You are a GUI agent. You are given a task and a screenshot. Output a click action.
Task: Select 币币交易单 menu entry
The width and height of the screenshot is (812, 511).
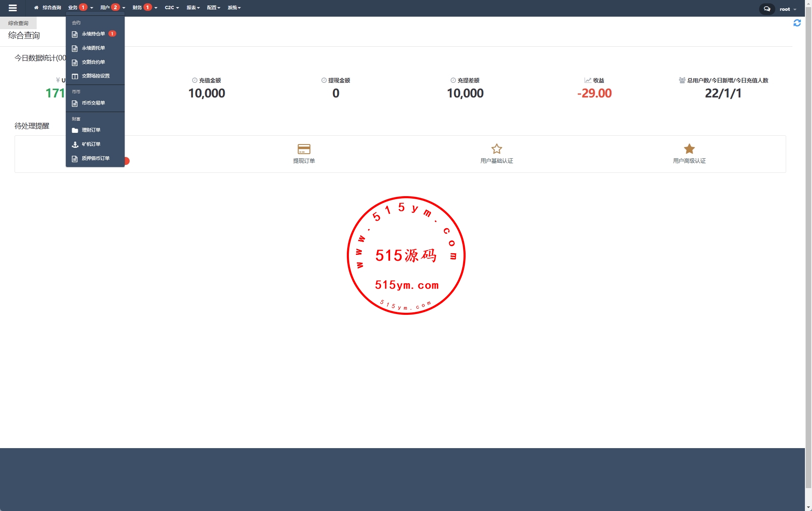[93, 103]
